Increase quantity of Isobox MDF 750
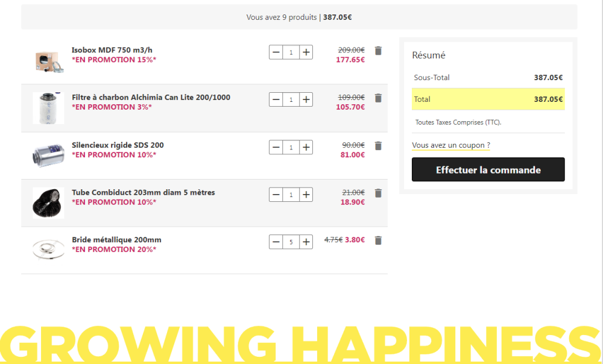 click(x=306, y=52)
